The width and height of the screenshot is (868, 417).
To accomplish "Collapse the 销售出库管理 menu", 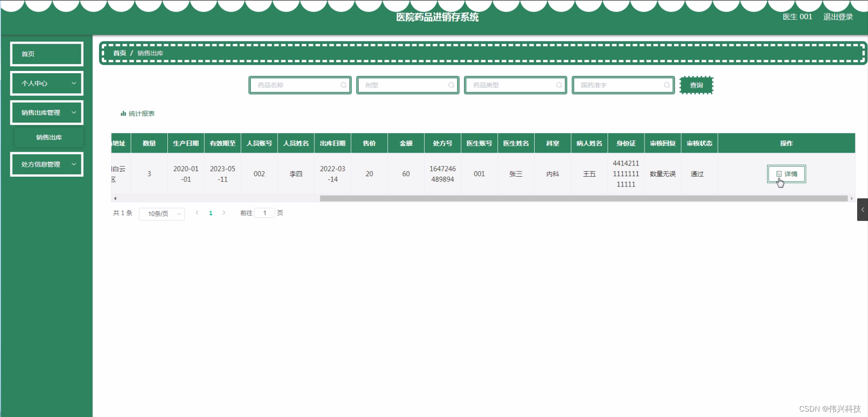I will 47,112.
